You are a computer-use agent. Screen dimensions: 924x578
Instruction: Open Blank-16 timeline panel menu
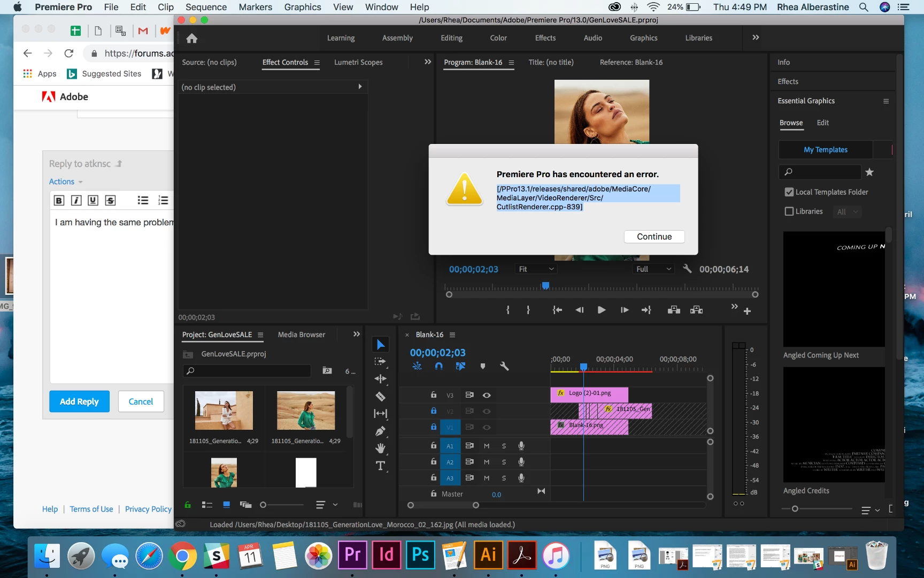(x=452, y=335)
